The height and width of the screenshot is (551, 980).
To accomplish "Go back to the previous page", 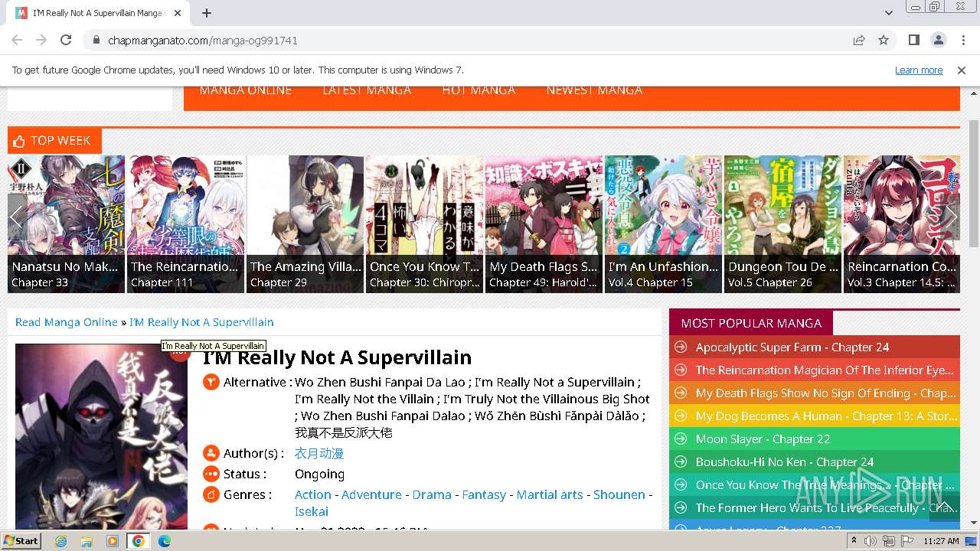I will click(17, 40).
